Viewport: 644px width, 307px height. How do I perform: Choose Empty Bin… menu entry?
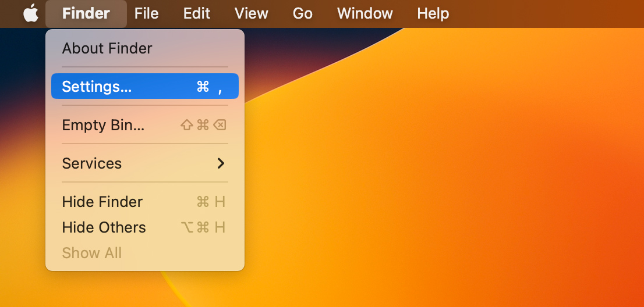click(x=145, y=125)
